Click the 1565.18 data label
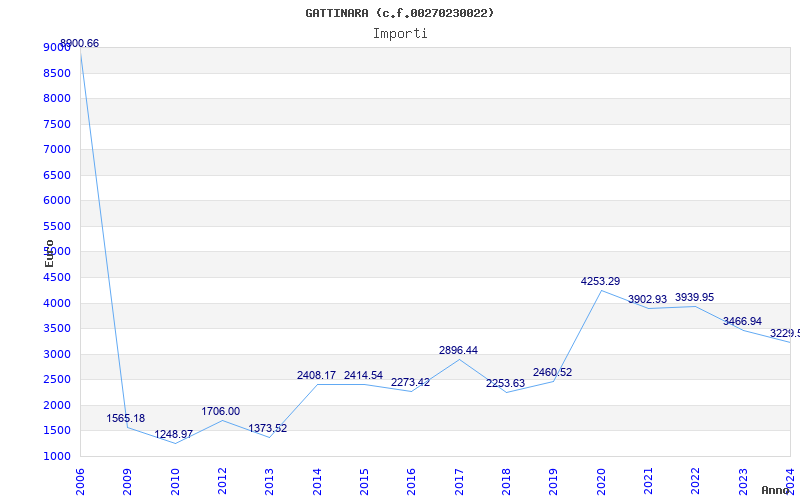The width and height of the screenshot is (800, 500). 126,418
